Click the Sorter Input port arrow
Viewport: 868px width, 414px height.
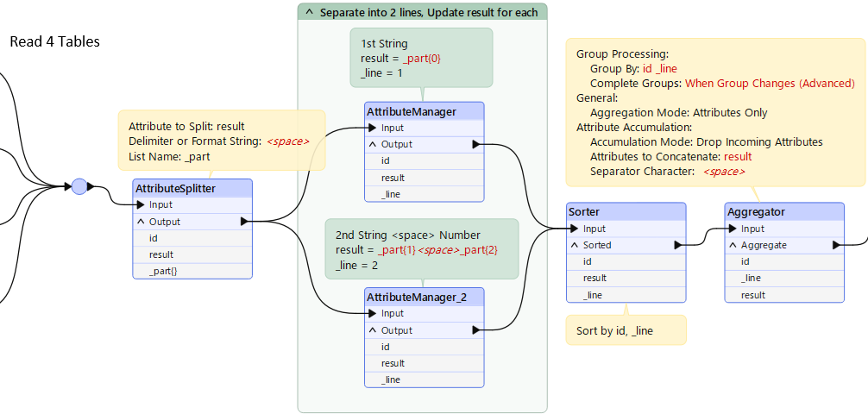575,229
